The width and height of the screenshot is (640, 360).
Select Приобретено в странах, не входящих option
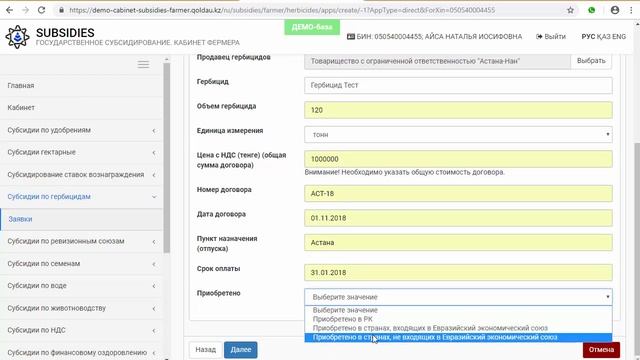point(458,338)
